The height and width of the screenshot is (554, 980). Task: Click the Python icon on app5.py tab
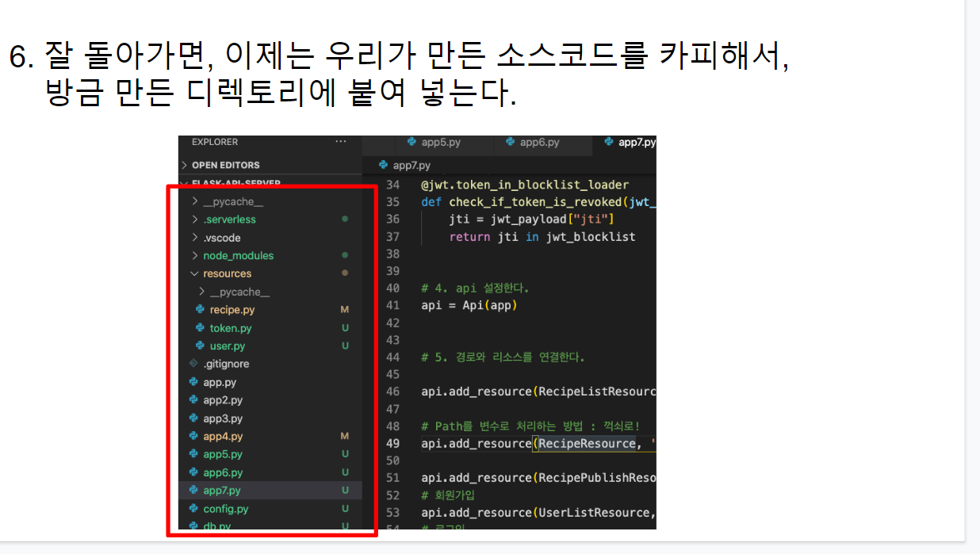click(x=412, y=143)
